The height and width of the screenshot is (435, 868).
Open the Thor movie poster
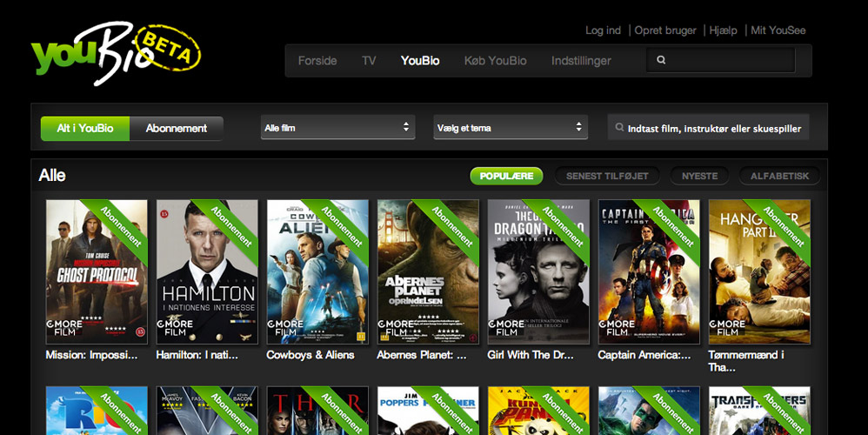(x=317, y=411)
